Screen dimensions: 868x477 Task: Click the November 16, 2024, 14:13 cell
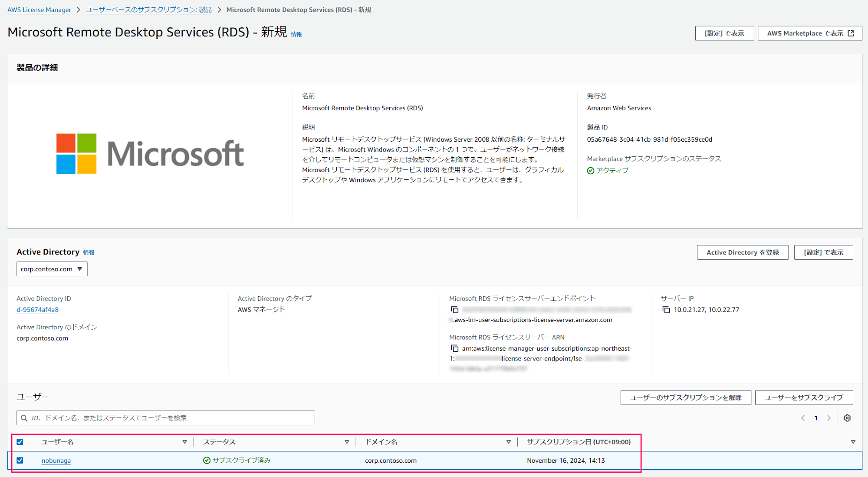pyautogui.click(x=566, y=460)
